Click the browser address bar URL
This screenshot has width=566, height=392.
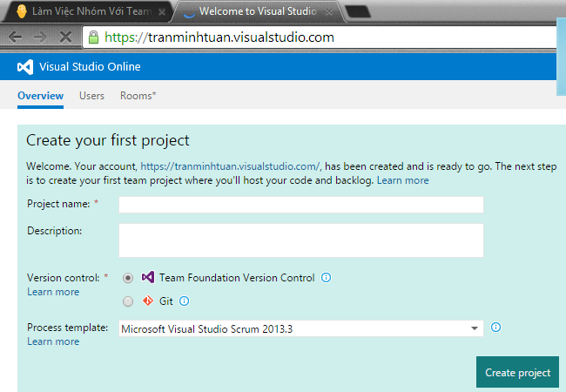click(219, 37)
